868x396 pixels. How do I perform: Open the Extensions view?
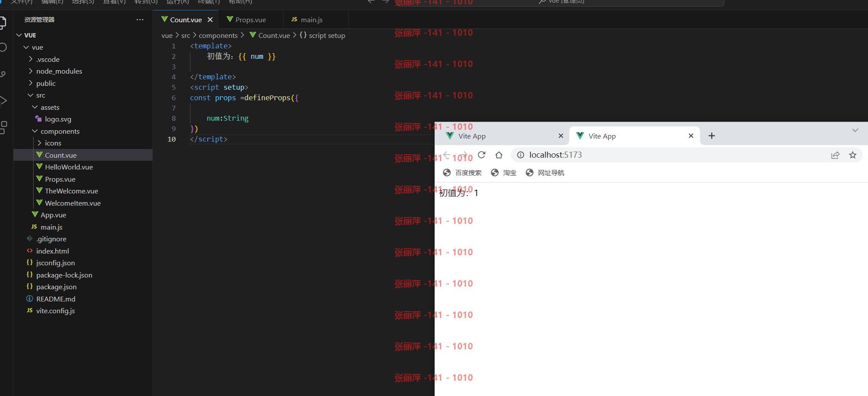pyautogui.click(x=3, y=127)
